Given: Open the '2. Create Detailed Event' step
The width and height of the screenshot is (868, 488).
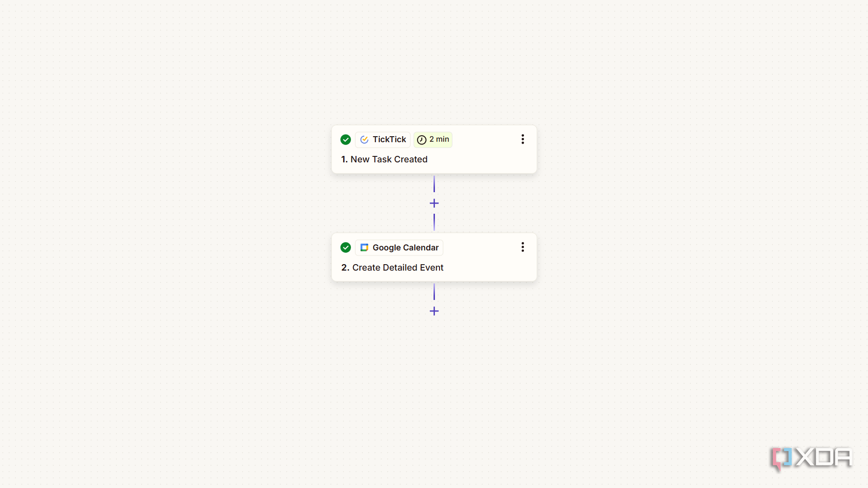Looking at the screenshot, I should [434, 257].
